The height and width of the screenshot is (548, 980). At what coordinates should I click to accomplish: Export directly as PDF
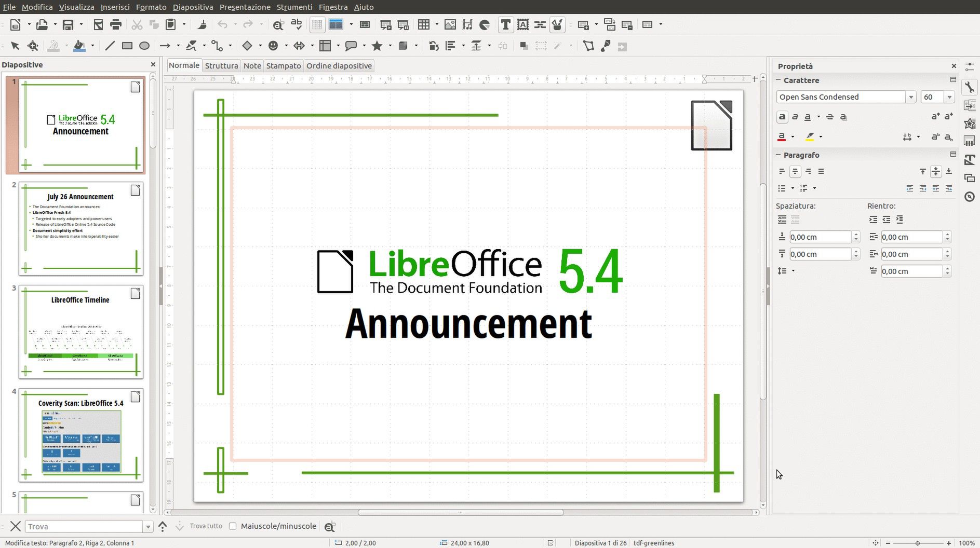click(98, 24)
